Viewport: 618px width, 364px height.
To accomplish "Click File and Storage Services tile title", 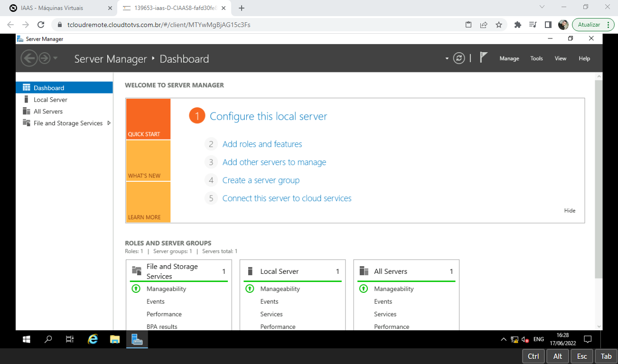I will (172, 271).
